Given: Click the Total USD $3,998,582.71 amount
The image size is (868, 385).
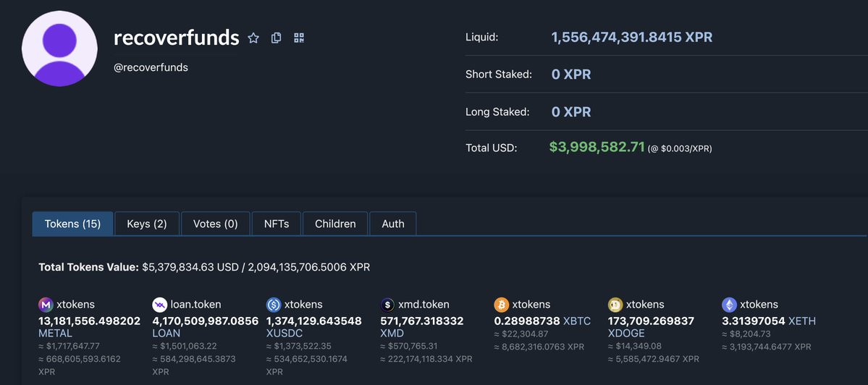Looking at the screenshot, I should coord(597,147).
